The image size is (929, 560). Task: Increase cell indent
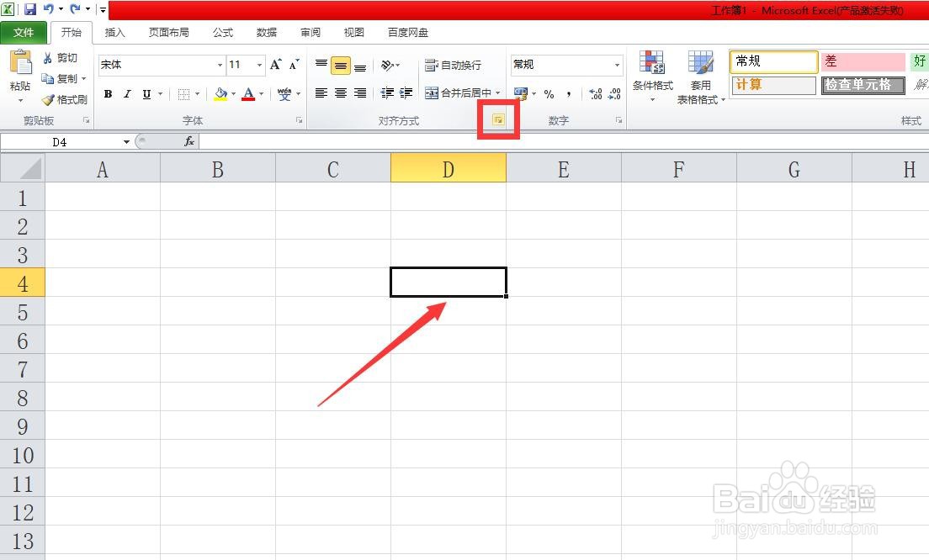click(406, 93)
